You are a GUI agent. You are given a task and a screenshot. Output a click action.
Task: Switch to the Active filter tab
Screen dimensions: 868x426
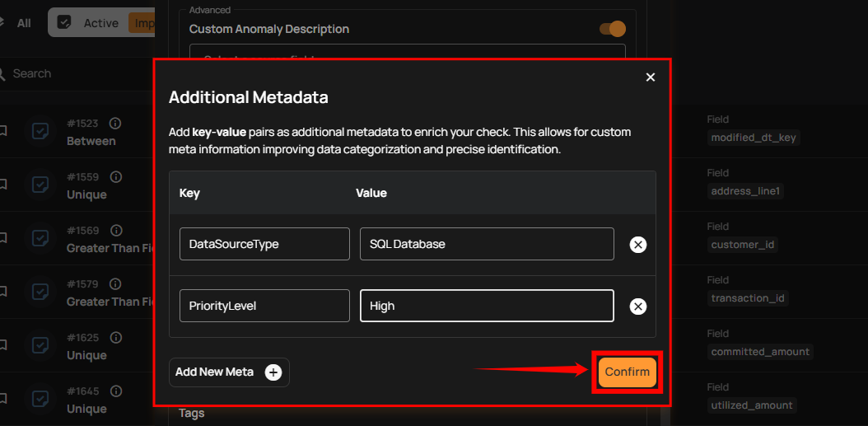click(x=91, y=23)
